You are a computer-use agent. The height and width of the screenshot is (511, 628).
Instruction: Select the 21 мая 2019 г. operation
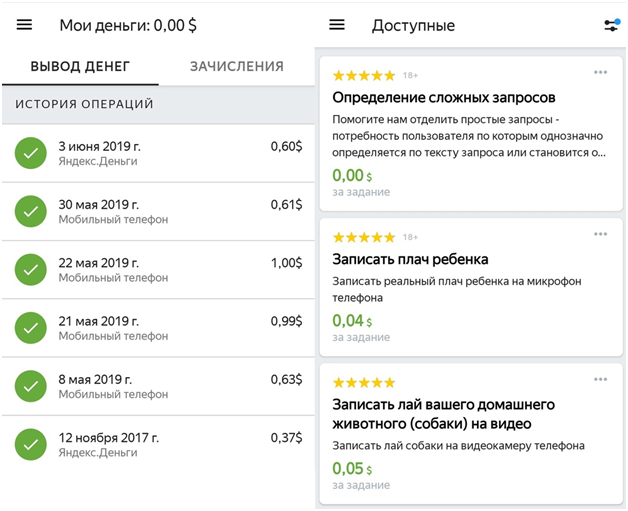coord(158,328)
